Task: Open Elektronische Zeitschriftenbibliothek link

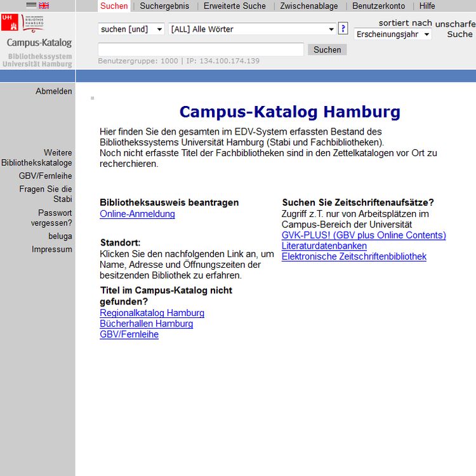Action: tap(354, 256)
